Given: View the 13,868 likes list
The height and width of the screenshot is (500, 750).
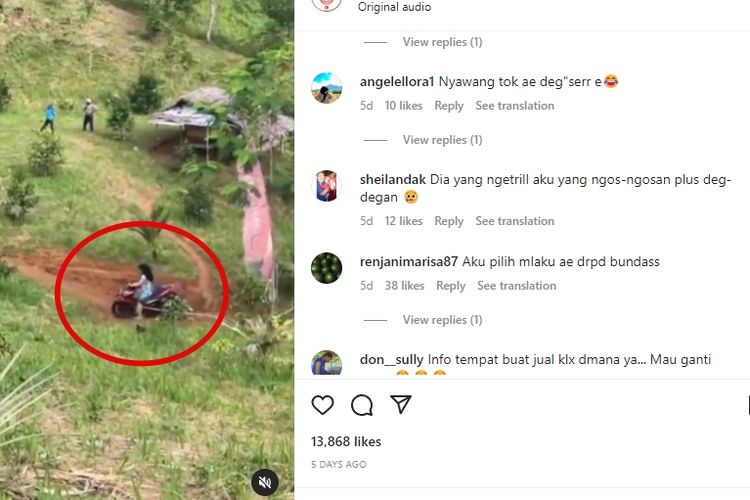Looking at the screenshot, I should pos(346,441).
